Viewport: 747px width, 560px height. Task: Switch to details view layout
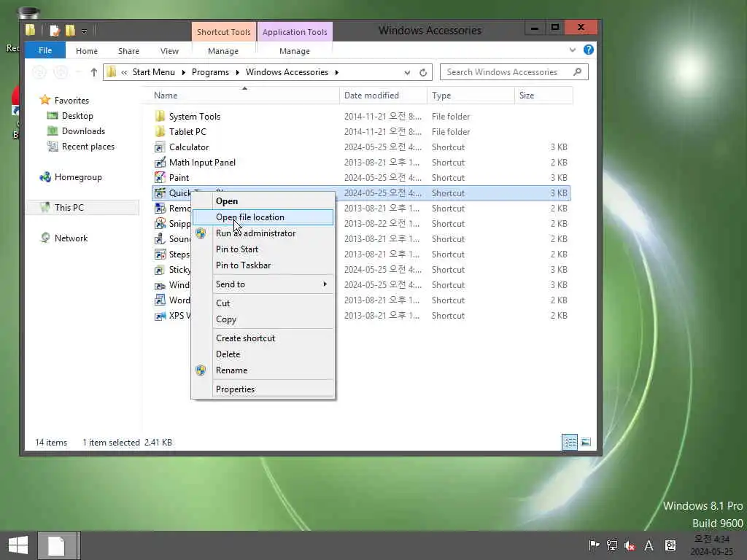570,442
